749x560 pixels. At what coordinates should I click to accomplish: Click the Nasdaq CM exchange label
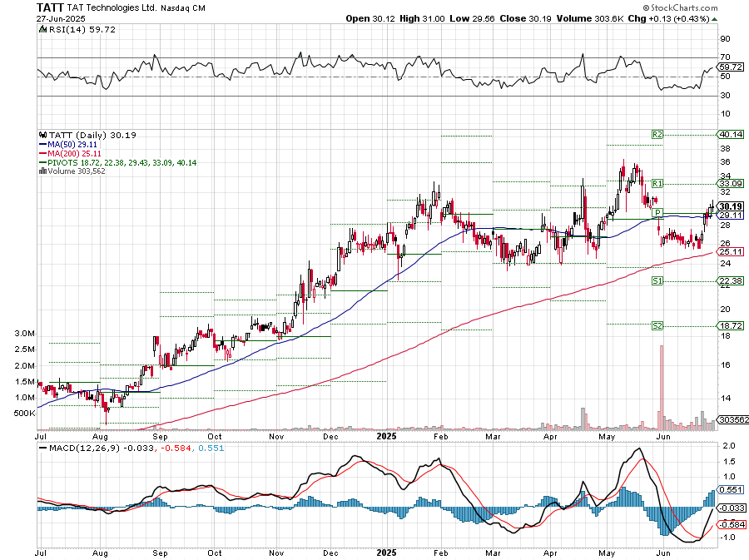[x=183, y=8]
